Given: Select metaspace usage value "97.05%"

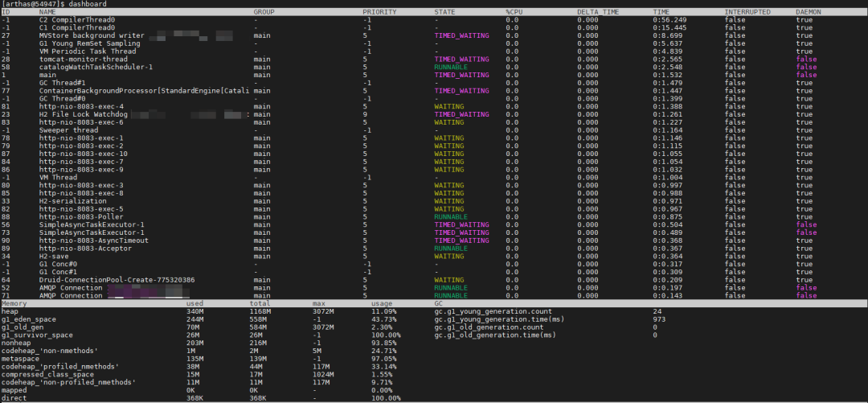Looking at the screenshot, I should click(384, 359).
